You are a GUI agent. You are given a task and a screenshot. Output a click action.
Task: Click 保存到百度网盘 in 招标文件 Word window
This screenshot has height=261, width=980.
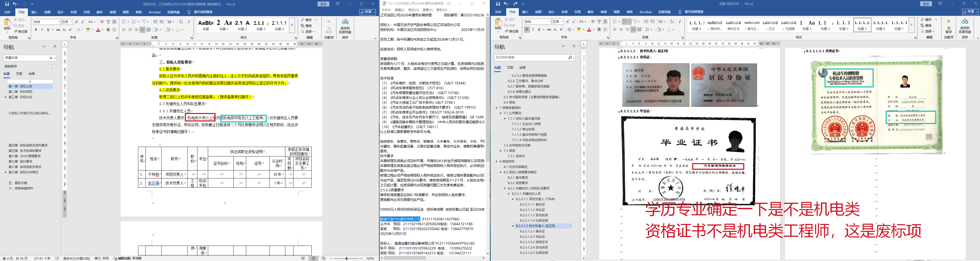point(345,26)
